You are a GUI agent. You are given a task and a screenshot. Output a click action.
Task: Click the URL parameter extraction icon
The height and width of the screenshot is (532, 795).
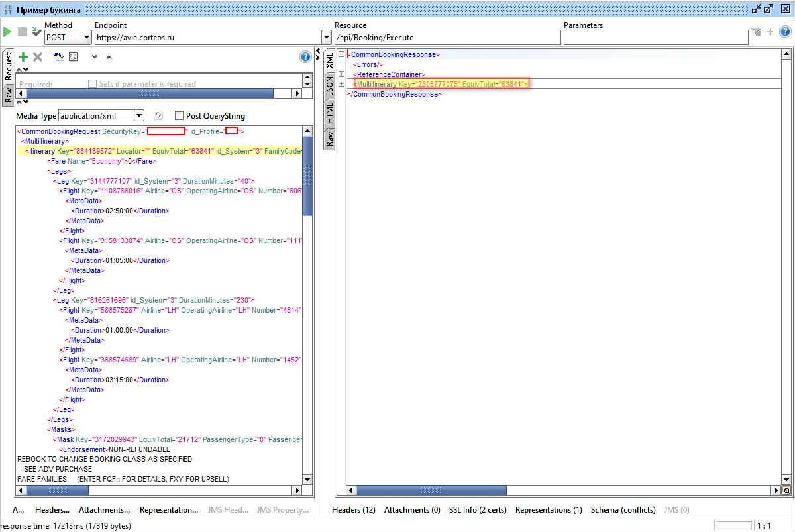click(58, 57)
